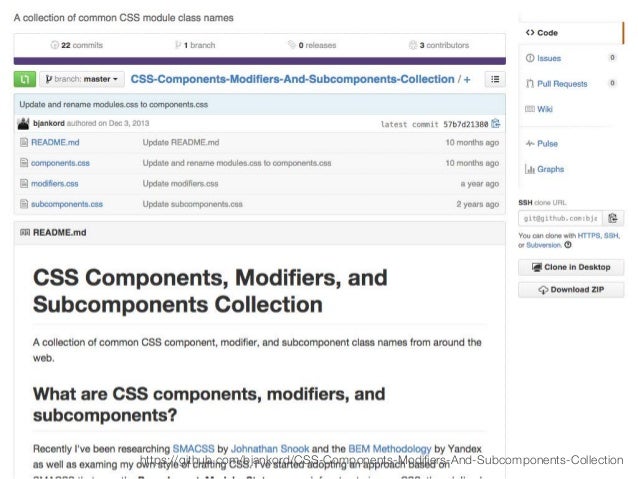The width and height of the screenshot is (638, 479).
Task: Open components.css file
Action: (x=60, y=163)
